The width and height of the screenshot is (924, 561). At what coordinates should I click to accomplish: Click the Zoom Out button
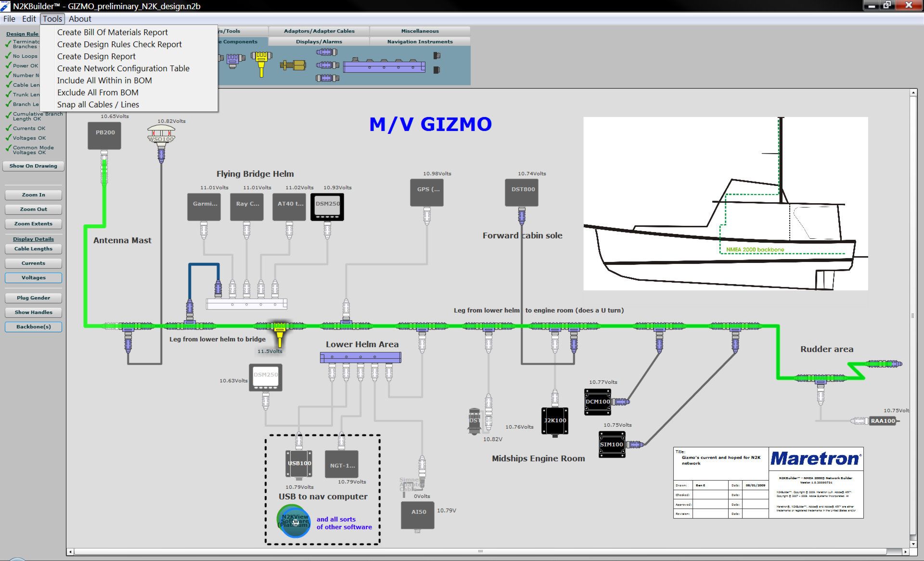(33, 209)
